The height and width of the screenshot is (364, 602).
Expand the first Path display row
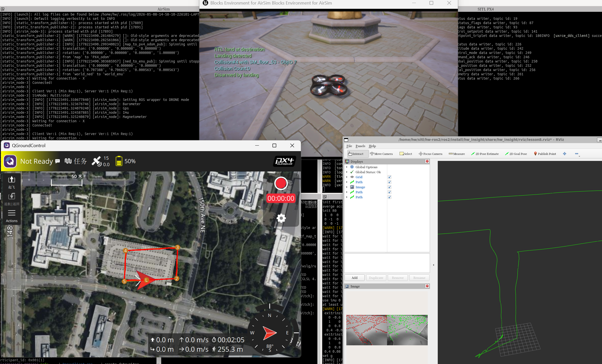coord(347,182)
